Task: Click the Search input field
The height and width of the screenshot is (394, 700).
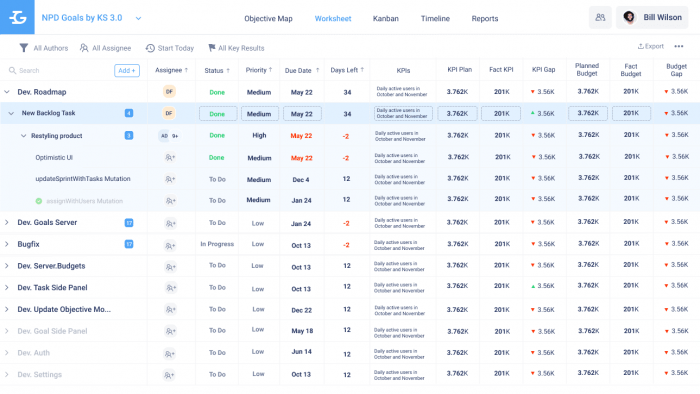Action: (x=60, y=71)
